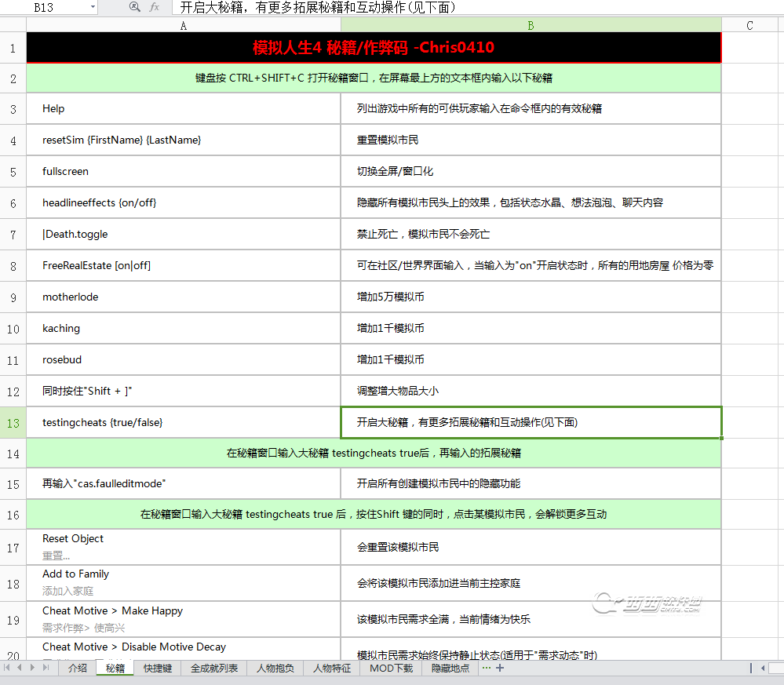Select row 13 header
Viewport: 784px width, 685px height.
coord(13,423)
